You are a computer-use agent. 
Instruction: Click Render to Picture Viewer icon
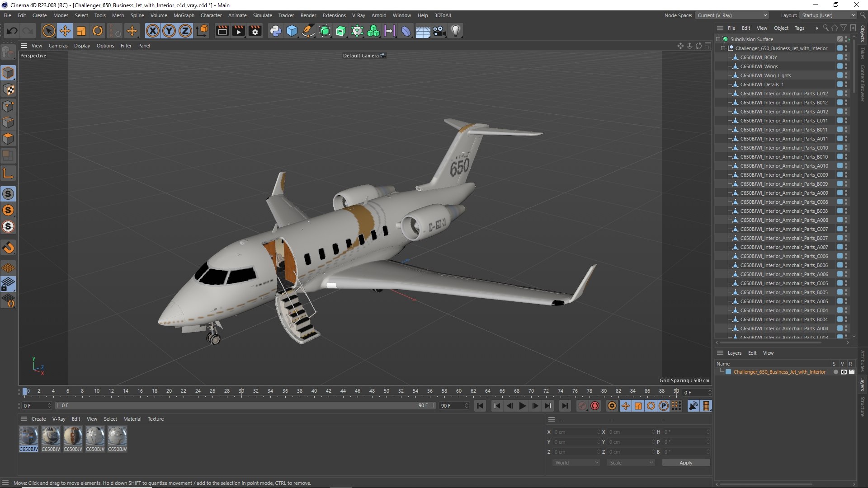tap(238, 31)
